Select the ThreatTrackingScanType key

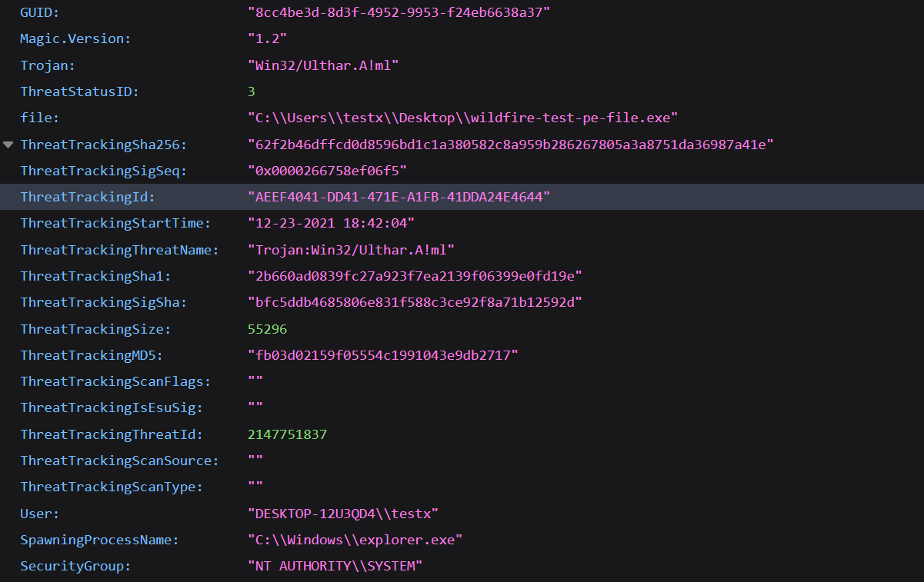point(112,487)
